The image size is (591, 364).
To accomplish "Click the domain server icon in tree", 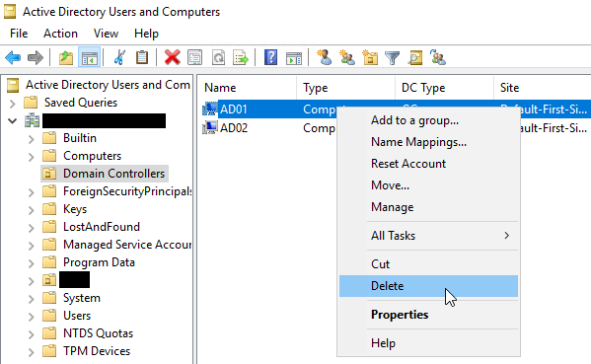I will tap(32, 120).
